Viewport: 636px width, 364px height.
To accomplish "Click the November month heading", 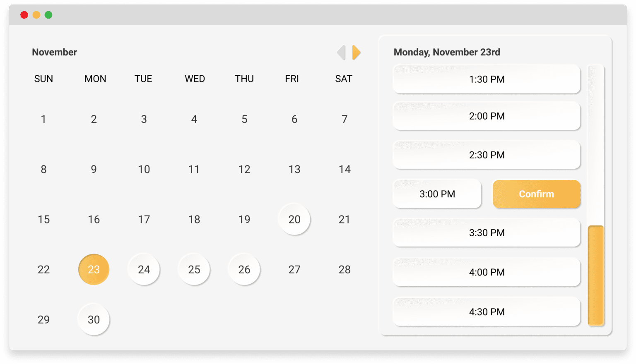I will point(54,52).
